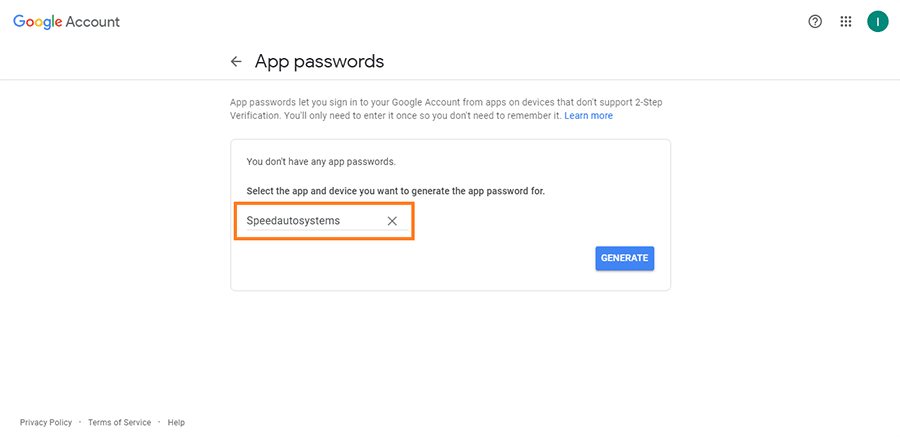Open the help question mark icon
The width and height of the screenshot is (900, 438).
click(x=814, y=22)
